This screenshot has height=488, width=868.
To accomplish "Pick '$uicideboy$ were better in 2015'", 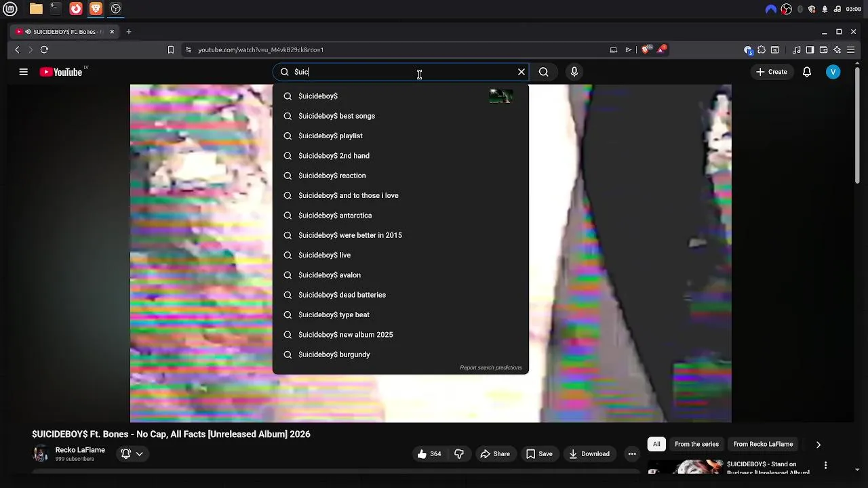I will tap(400, 235).
